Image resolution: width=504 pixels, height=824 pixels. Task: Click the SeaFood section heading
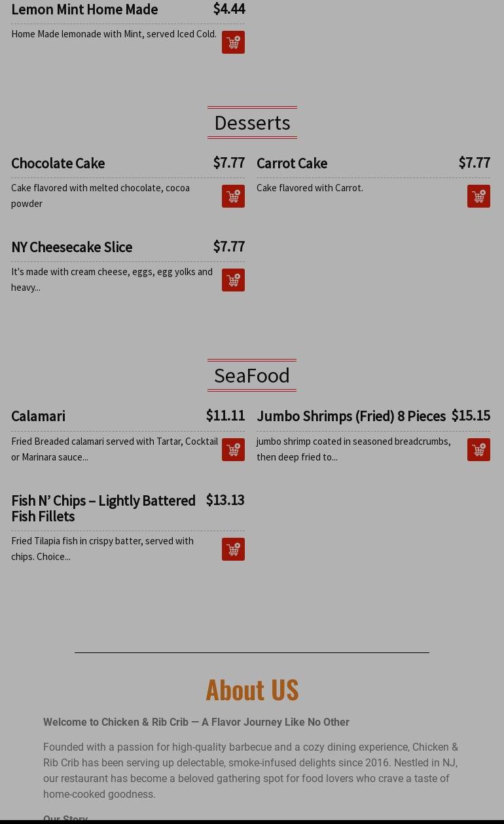pyautogui.click(x=252, y=375)
